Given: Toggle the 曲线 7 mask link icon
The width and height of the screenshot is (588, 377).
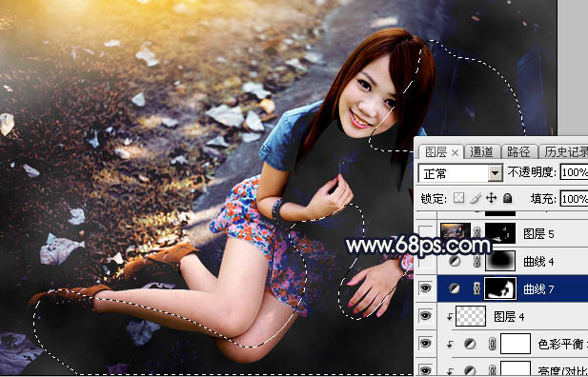Looking at the screenshot, I should pos(477,288).
